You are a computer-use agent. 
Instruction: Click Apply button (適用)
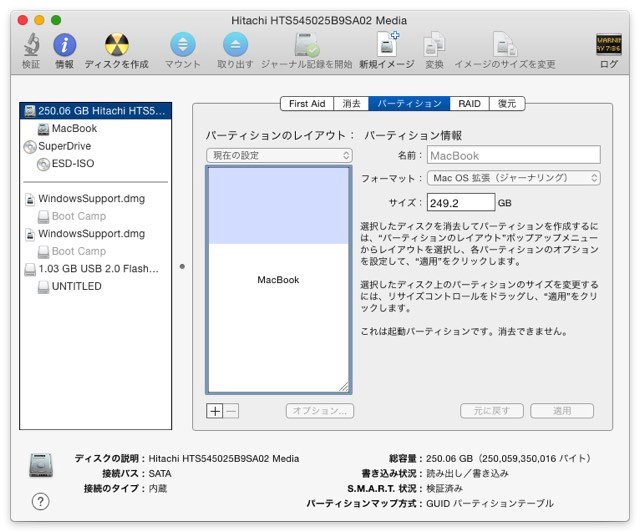[562, 411]
